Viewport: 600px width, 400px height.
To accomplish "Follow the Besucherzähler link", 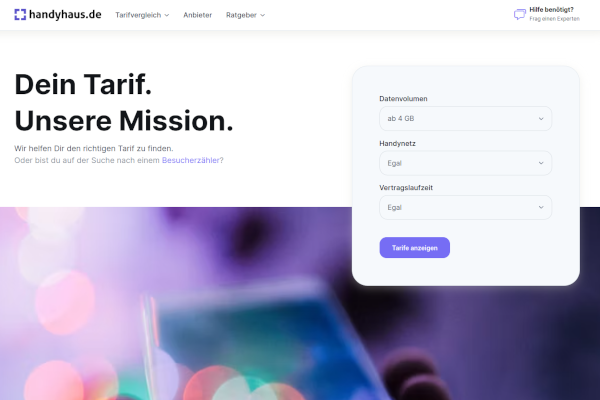I will pos(191,160).
